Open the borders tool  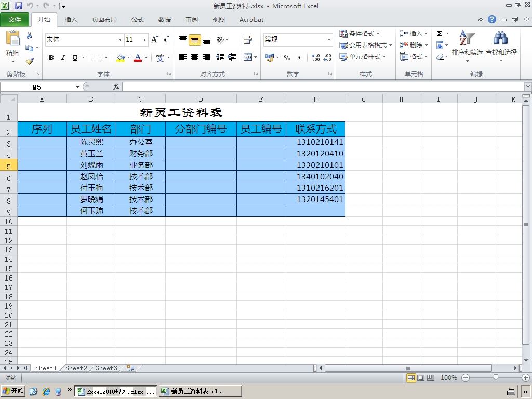98,58
